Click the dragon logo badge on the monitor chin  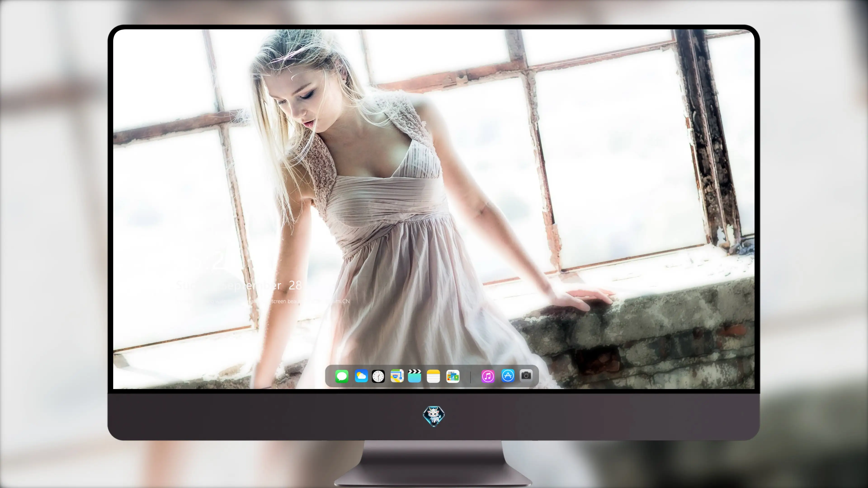tap(434, 416)
